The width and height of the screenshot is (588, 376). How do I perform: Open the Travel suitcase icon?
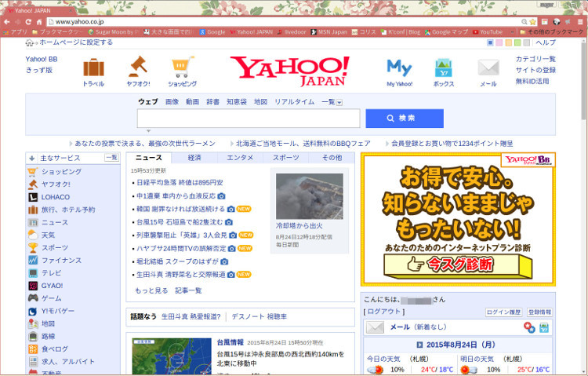coord(93,68)
